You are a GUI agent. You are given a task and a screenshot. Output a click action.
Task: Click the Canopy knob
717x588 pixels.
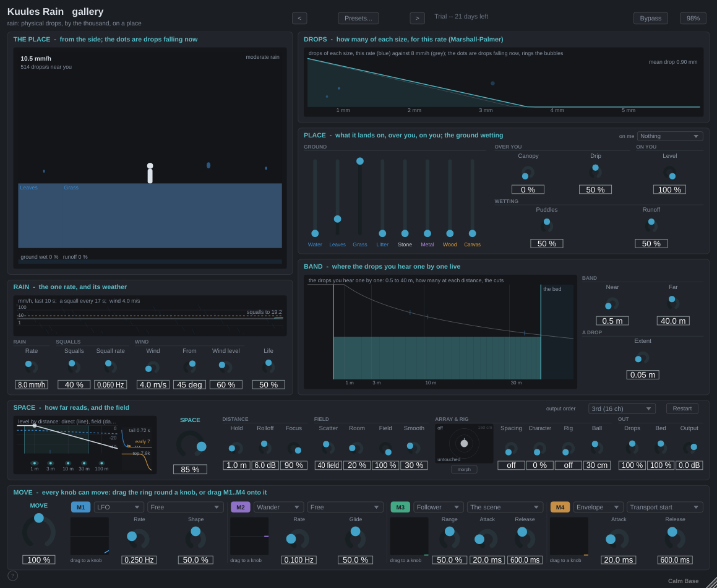(x=528, y=173)
